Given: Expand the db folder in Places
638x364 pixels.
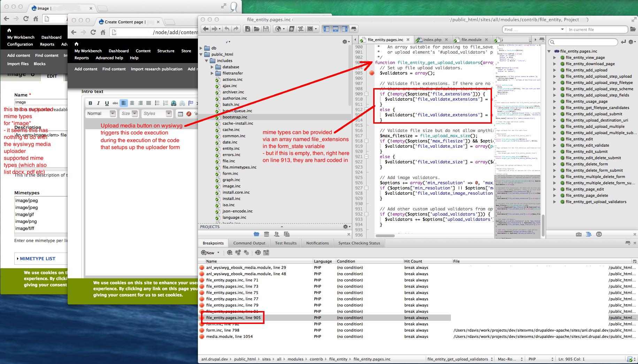Looking at the screenshot, I should (x=201, y=48).
